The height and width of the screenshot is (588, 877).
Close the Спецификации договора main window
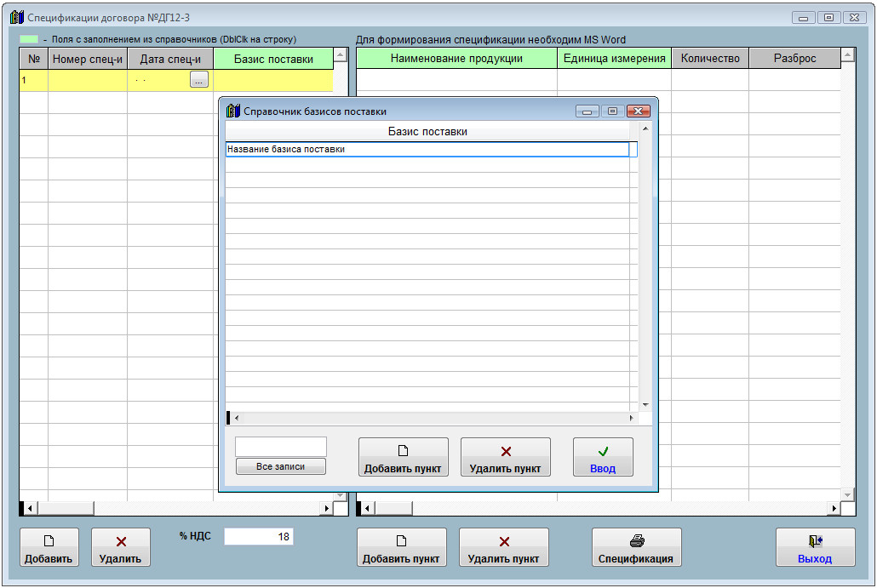point(855,17)
